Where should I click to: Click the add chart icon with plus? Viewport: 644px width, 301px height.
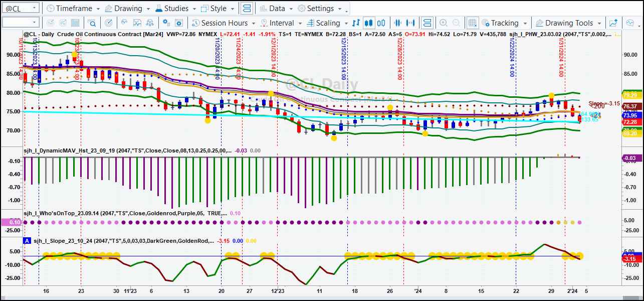(x=613, y=23)
